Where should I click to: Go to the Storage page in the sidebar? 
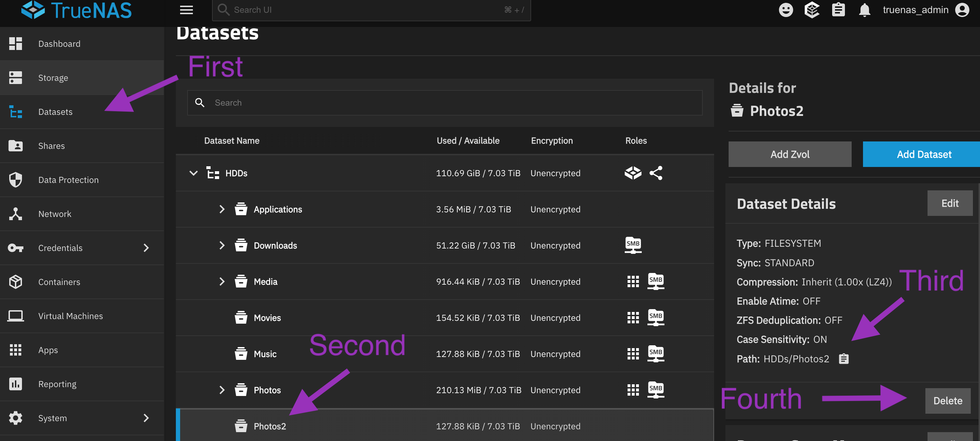click(x=53, y=78)
